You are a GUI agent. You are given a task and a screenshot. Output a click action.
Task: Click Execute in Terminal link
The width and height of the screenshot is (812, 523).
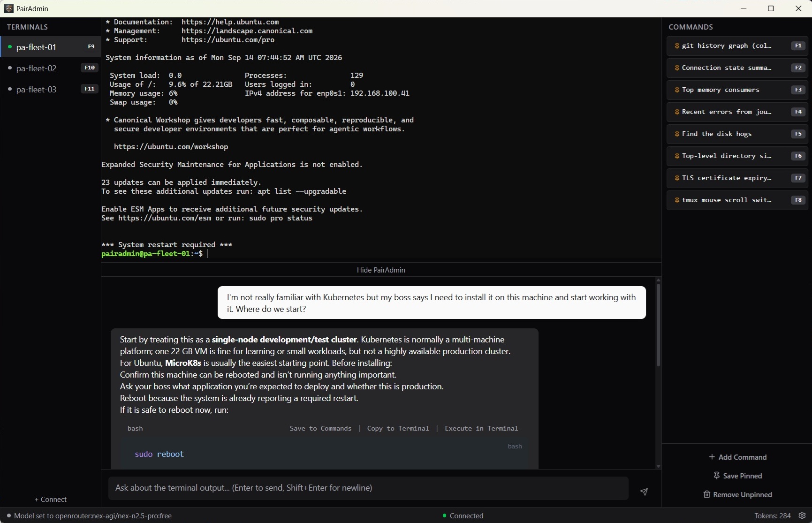481,428
